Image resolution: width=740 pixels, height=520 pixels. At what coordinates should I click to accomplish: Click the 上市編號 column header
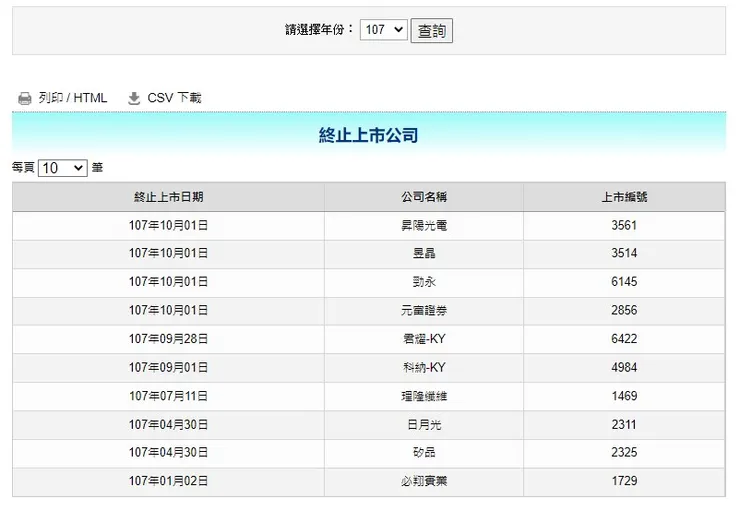pyautogui.click(x=624, y=197)
